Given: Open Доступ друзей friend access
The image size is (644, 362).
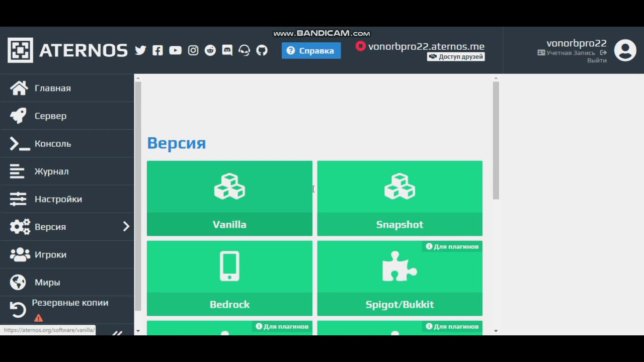Looking at the screenshot, I should (x=456, y=57).
